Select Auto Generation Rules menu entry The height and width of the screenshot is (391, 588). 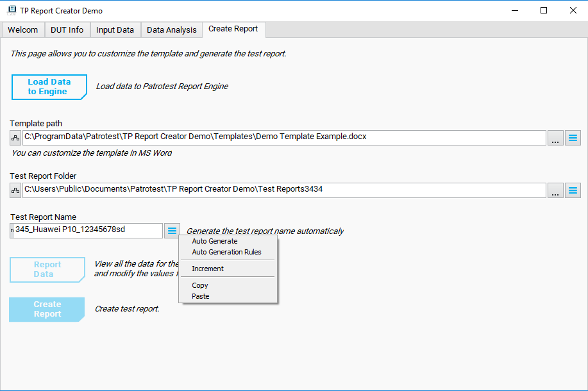click(x=226, y=253)
